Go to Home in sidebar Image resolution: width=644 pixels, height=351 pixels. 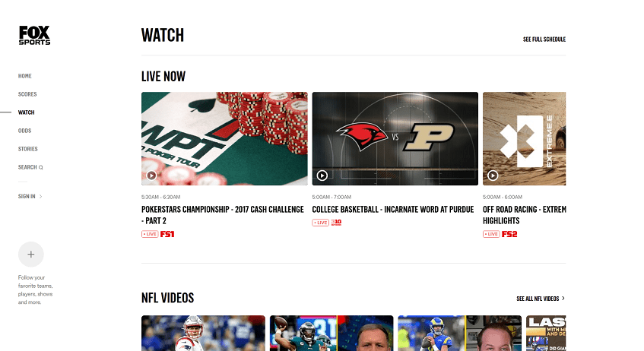24,76
